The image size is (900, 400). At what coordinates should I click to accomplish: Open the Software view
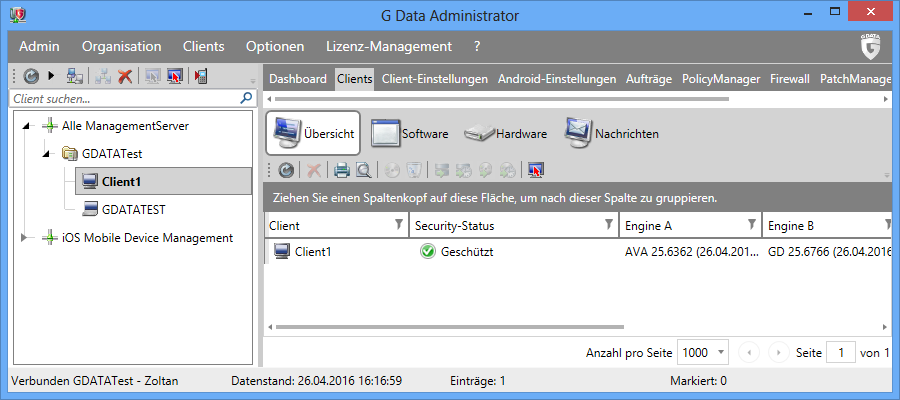pyautogui.click(x=409, y=134)
